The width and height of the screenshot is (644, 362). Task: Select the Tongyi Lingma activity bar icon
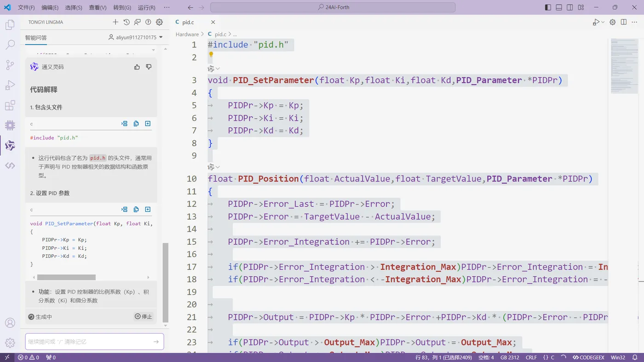[x=10, y=145]
